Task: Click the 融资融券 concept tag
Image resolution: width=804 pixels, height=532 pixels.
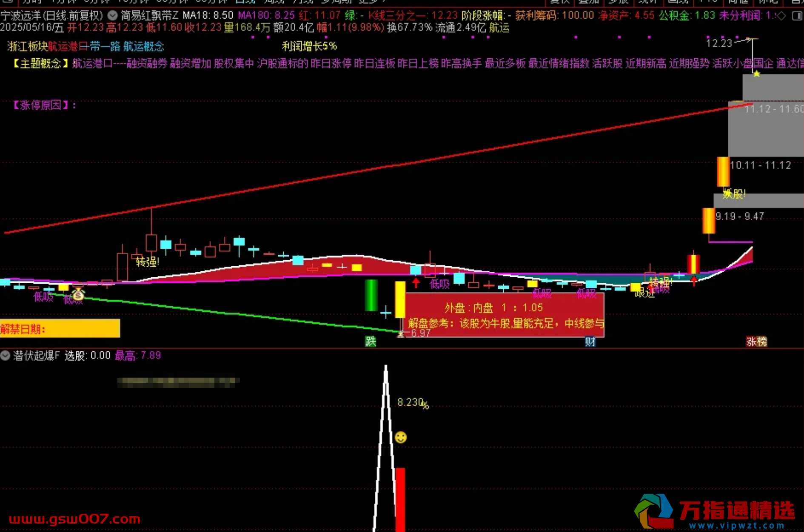Action: pos(147,63)
